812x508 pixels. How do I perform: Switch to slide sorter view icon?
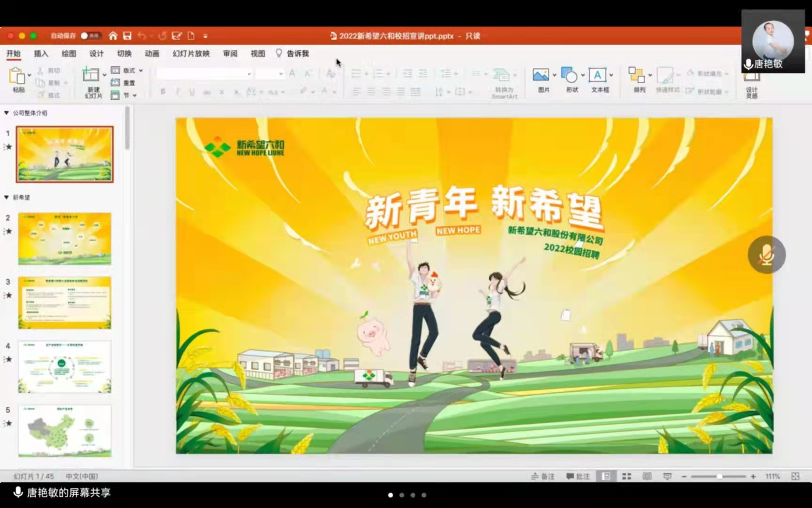pyautogui.click(x=626, y=476)
